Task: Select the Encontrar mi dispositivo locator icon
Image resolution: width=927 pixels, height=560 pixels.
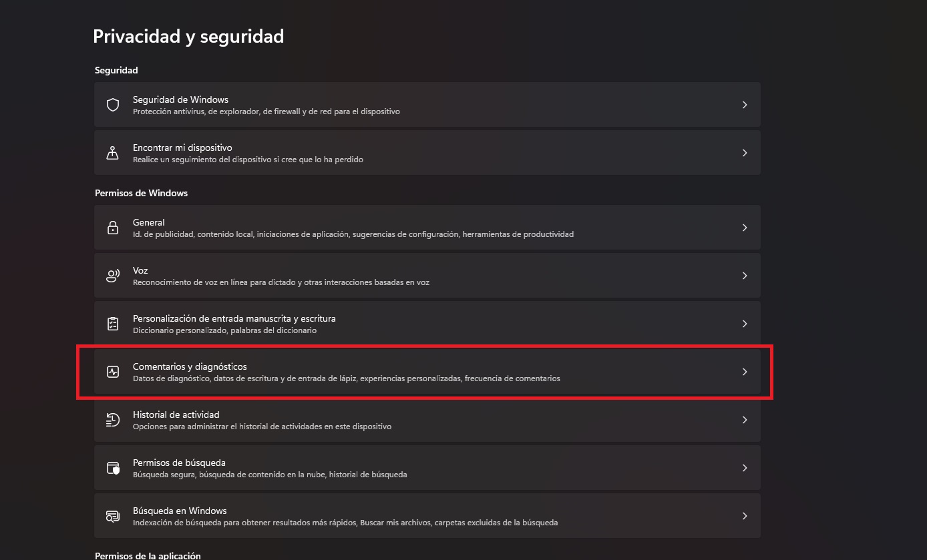Action: [x=113, y=153]
